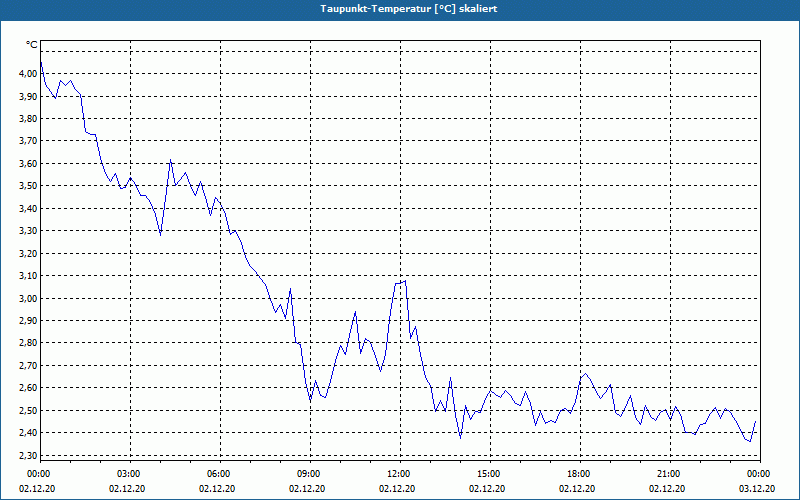Click the 3,70 y-axis value
The image size is (800, 500).
pyautogui.click(x=28, y=141)
